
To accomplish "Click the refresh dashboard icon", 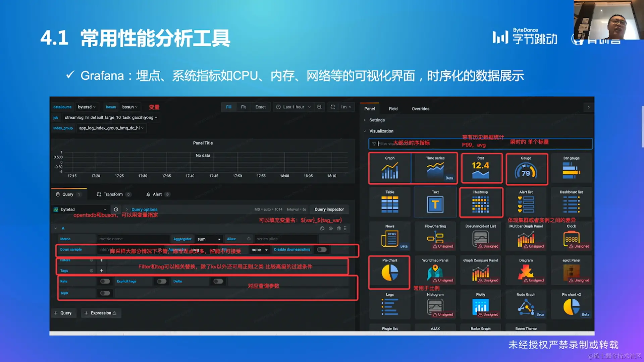I will click(333, 107).
